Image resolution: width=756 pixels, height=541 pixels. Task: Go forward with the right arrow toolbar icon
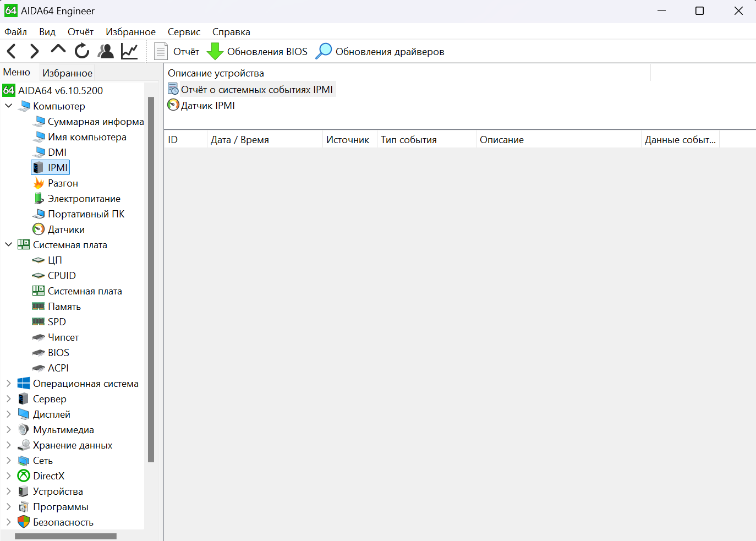[x=34, y=52]
